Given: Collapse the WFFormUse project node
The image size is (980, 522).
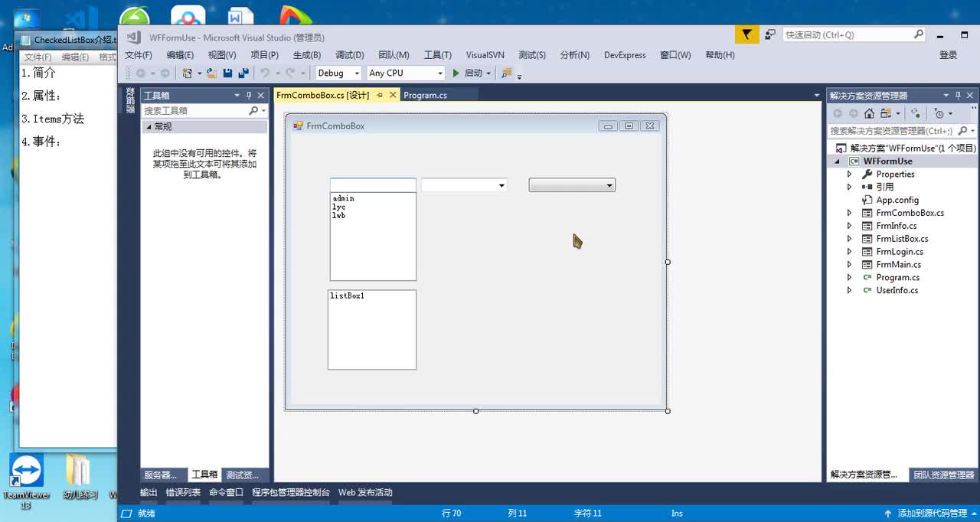Looking at the screenshot, I should click(838, 161).
